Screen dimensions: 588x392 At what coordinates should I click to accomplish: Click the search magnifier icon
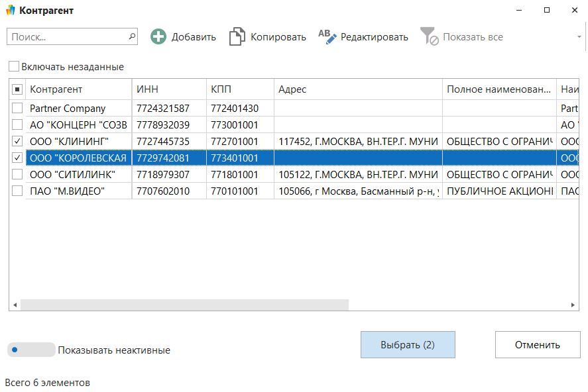coord(132,36)
